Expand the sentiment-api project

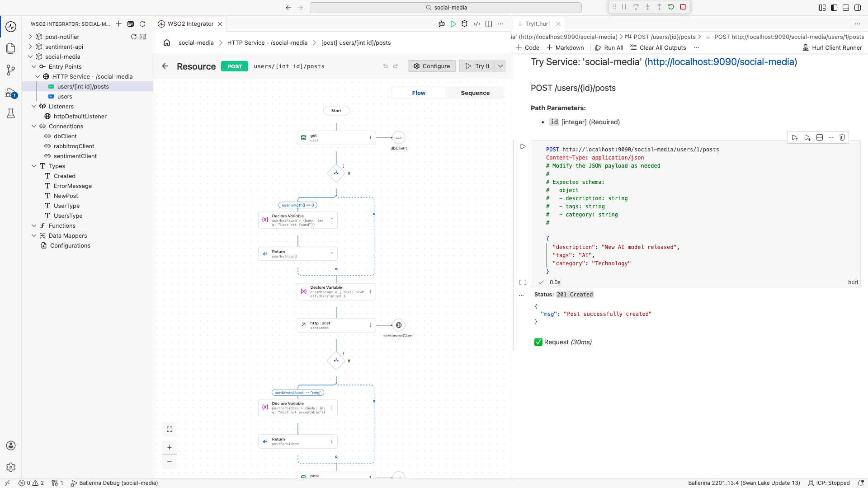30,47
